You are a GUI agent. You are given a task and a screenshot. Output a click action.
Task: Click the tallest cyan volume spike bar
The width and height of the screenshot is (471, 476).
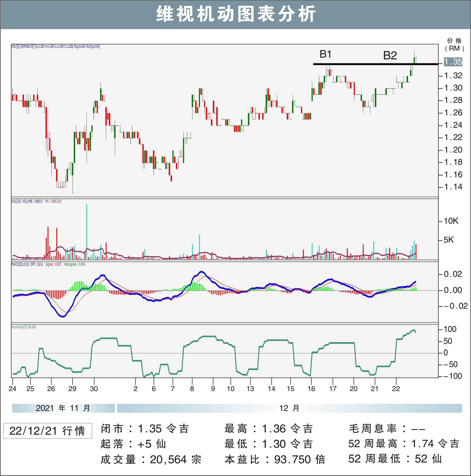coord(87,232)
